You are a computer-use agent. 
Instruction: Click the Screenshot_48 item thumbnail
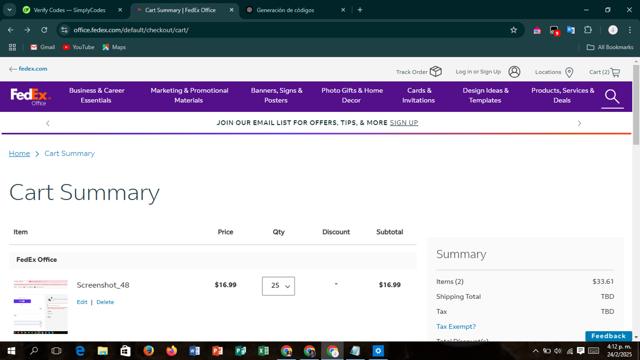40,307
